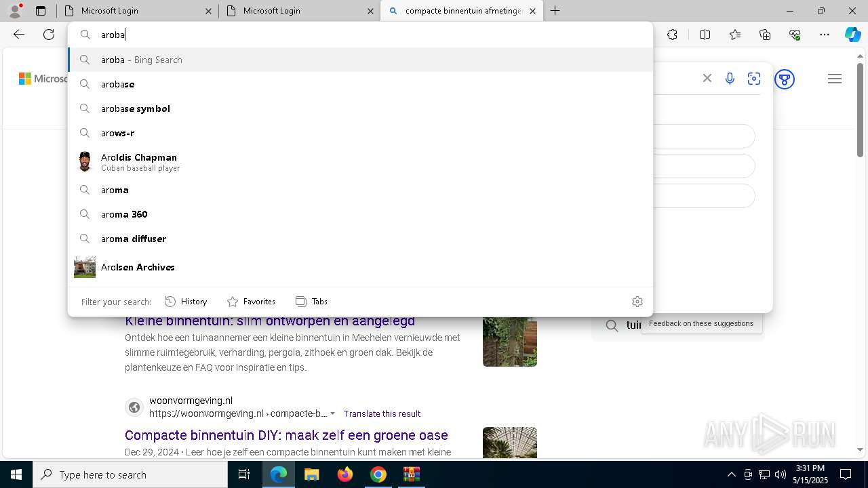This screenshot has width=868, height=488.
Task: Launch Firefox from the taskbar
Action: [x=345, y=474]
